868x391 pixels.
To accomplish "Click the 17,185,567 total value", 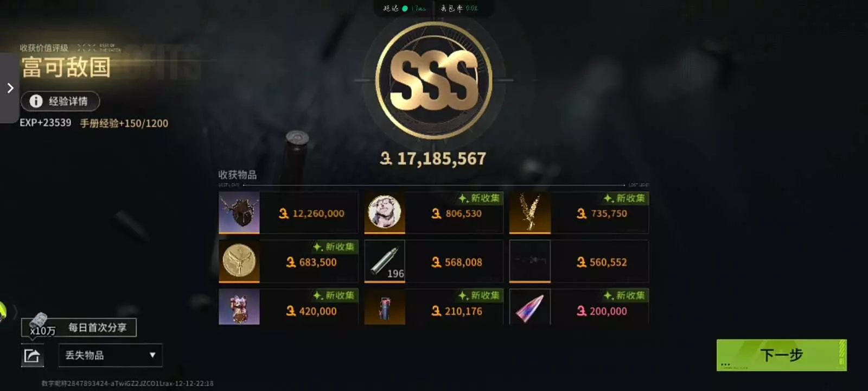I will 433,159.
